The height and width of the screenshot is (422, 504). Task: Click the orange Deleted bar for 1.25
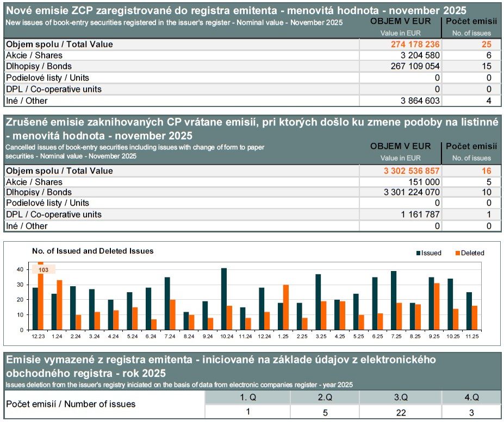285,307
